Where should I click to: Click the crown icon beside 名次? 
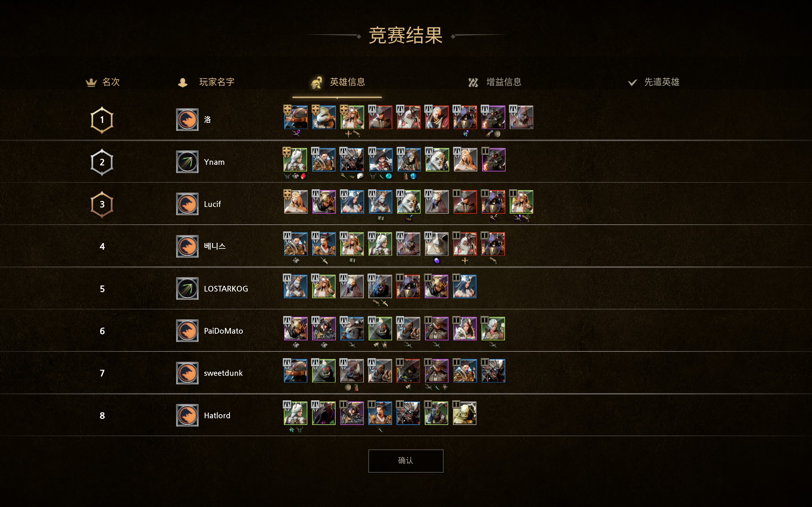tap(91, 82)
